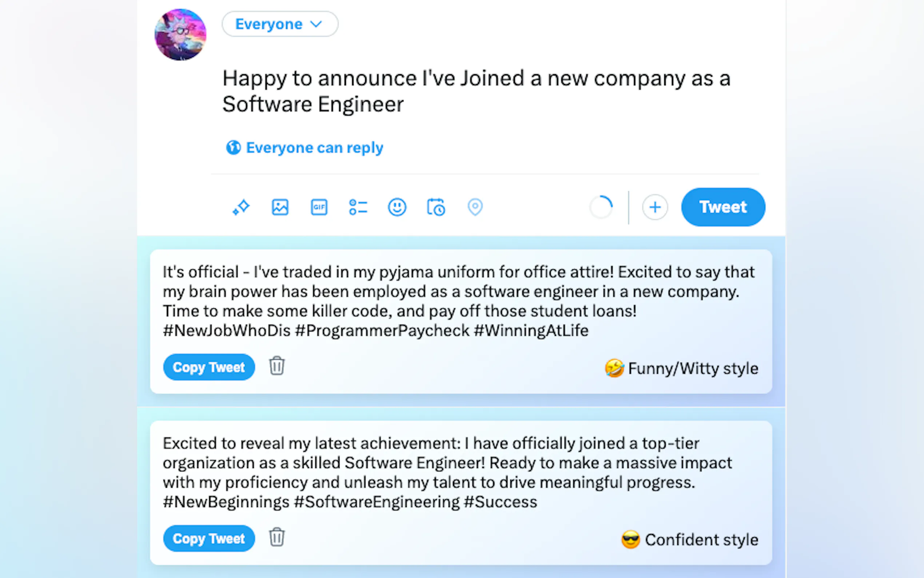Image resolution: width=924 pixels, height=578 pixels.
Task: Click the character count progress circle
Action: [601, 207]
